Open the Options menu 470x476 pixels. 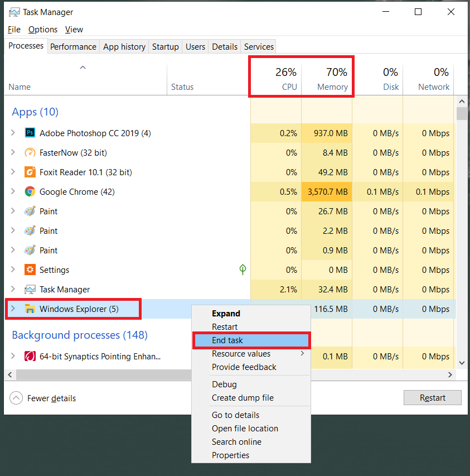43,30
